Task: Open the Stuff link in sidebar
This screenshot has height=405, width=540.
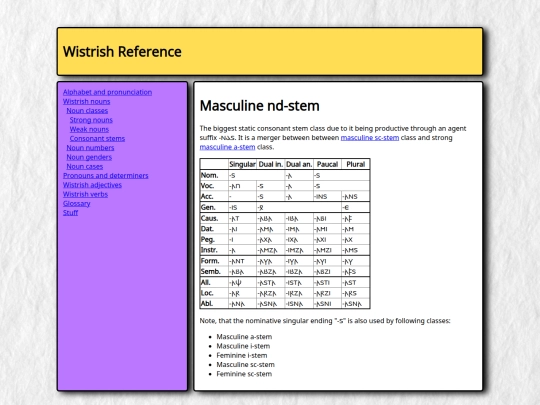Action: click(x=71, y=213)
